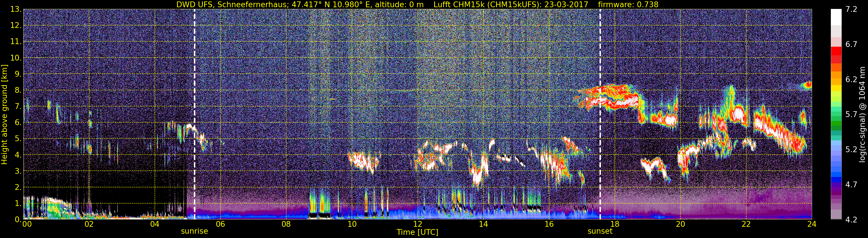Click the time axis tick label 08
868x238 pixels.
coord(286,224)
